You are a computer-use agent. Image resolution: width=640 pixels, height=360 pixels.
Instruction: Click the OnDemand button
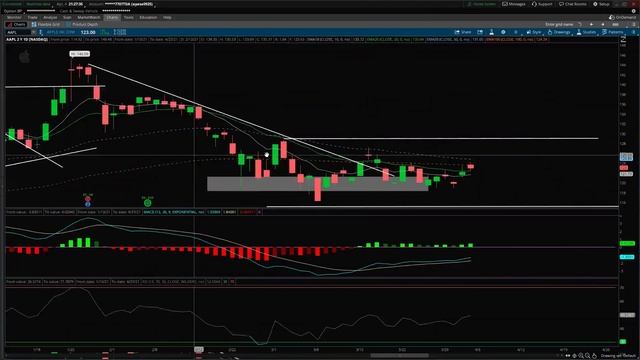point(622,18)
